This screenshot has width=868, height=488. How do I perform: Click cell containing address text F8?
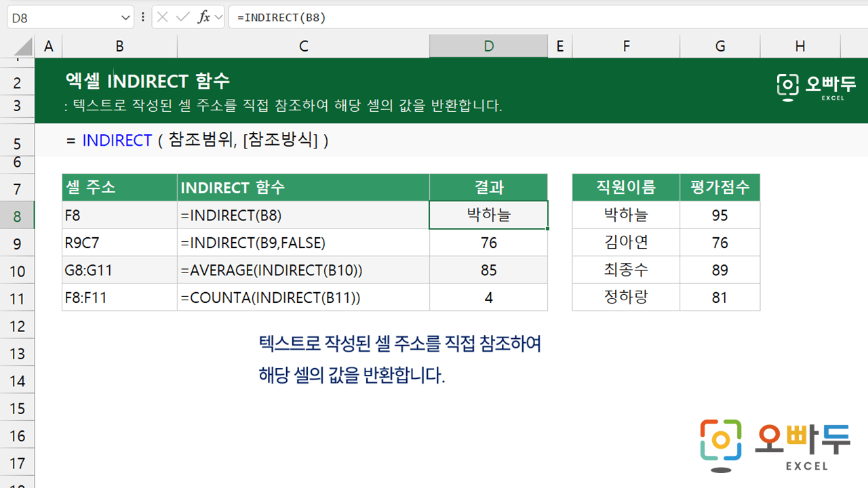(x=119, y=216)
